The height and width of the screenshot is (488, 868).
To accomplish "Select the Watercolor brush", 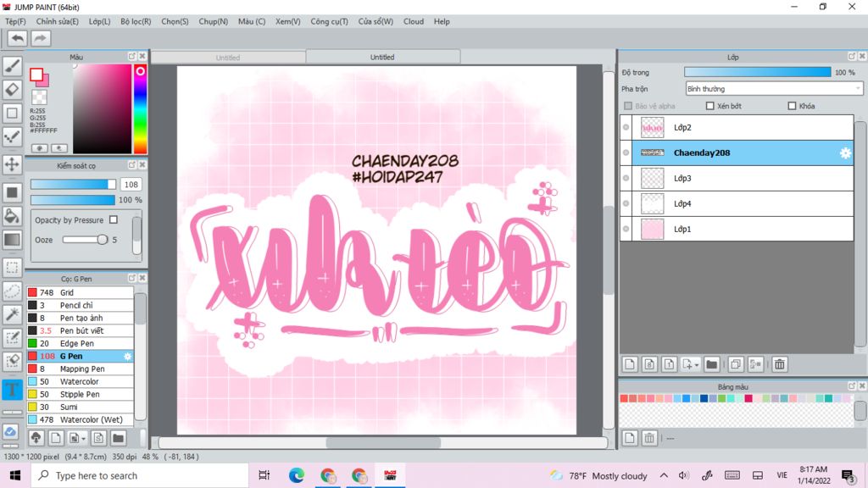I will pos(81,382).
